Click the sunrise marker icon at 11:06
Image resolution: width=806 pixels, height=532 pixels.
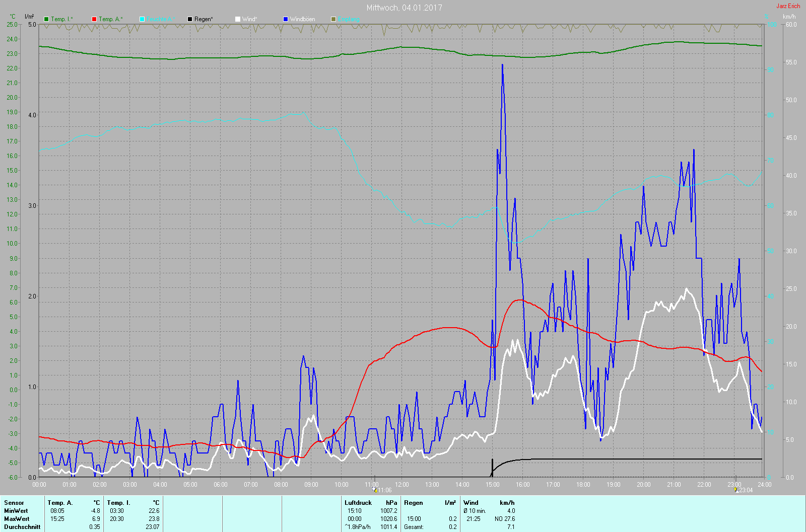point(374,490)
